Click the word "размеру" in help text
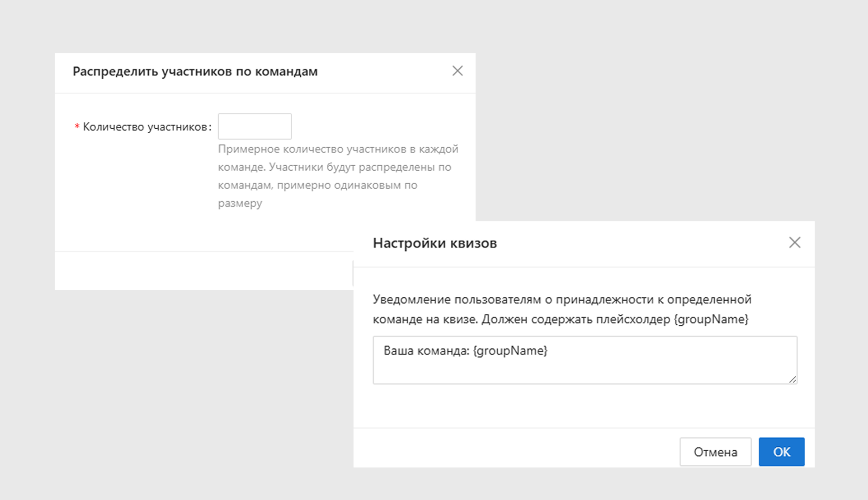This screenshot has width=868, height=500. tap(240, 204)
